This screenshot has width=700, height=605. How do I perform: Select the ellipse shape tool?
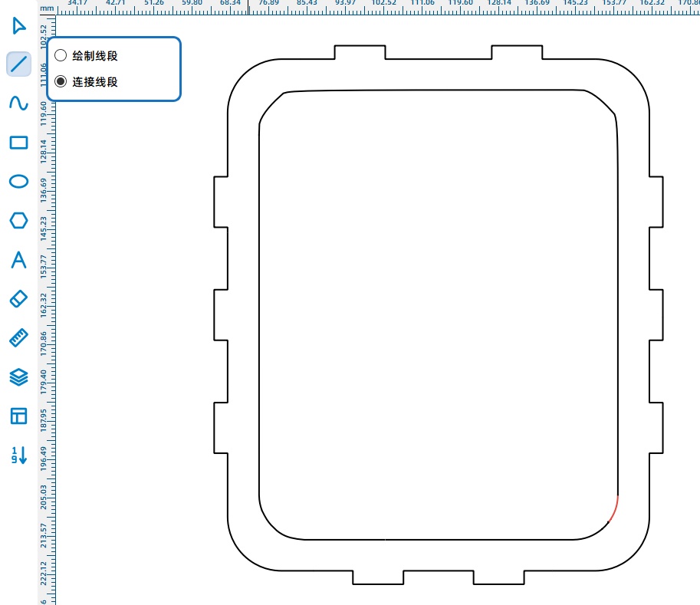tap(18, 182)
